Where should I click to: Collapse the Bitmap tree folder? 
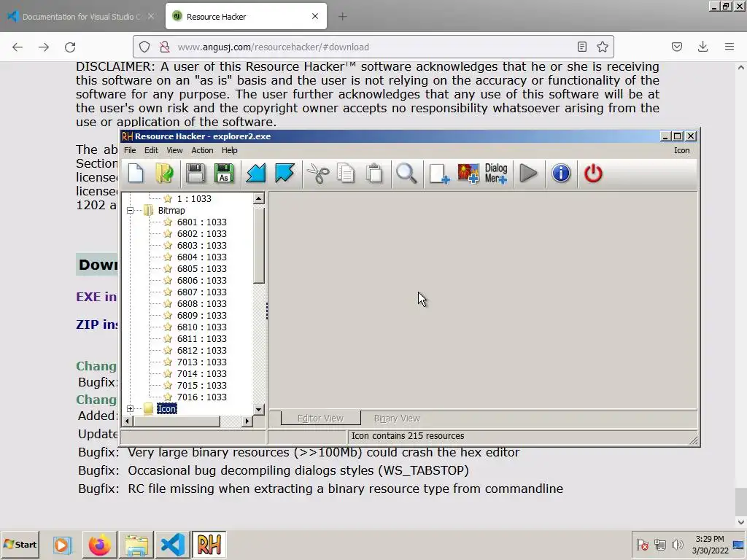click(x=130, y=210)
